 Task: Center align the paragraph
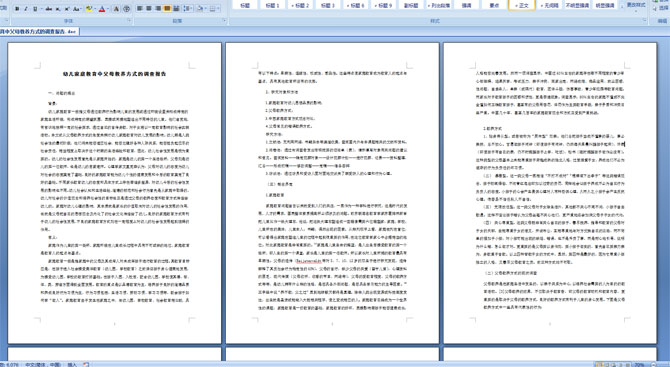149,9
